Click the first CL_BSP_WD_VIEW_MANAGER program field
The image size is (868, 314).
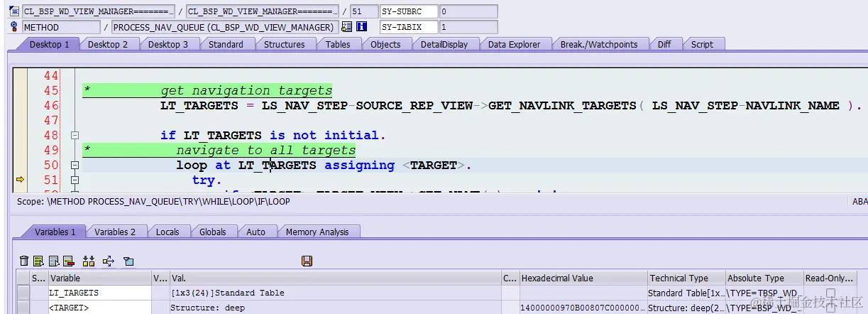point(98,11)
